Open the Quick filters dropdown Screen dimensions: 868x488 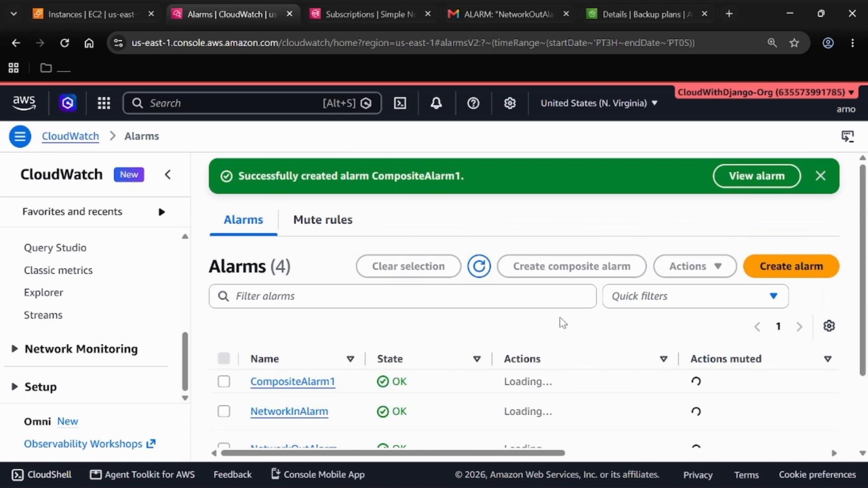[x=695, y=296]
